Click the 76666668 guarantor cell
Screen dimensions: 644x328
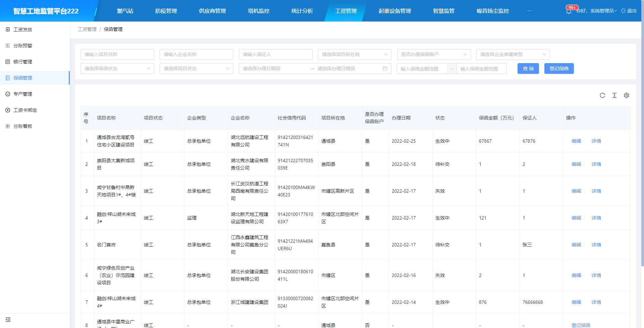[x=541, y=302]
